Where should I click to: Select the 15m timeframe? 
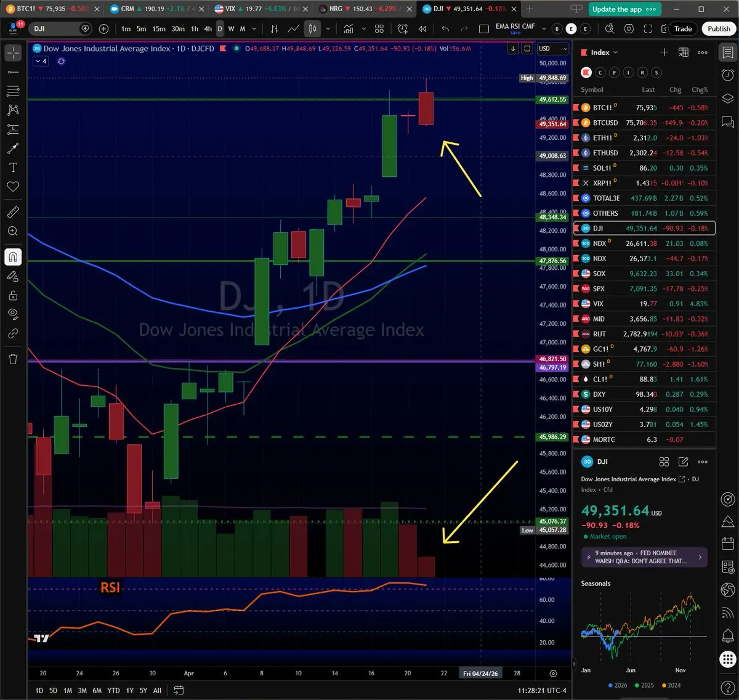click(159, 29)
